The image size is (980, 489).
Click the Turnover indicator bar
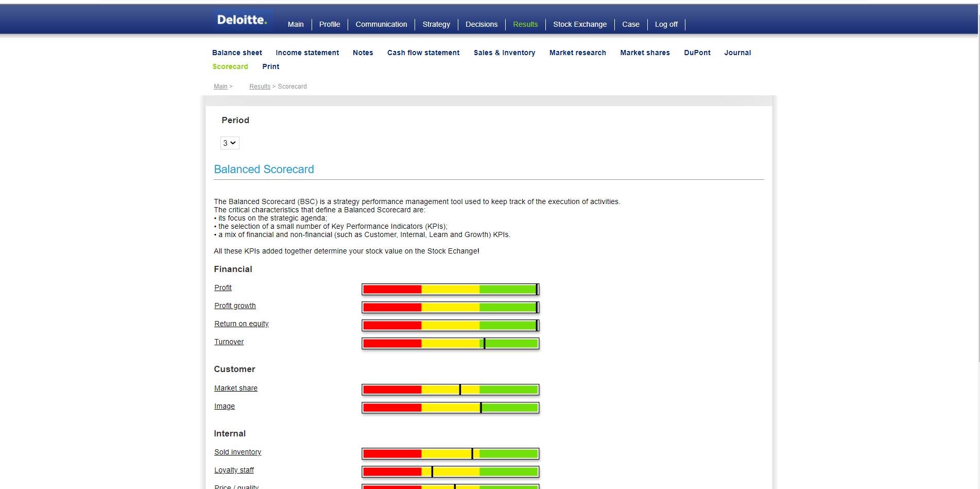(x=450, y=344)
